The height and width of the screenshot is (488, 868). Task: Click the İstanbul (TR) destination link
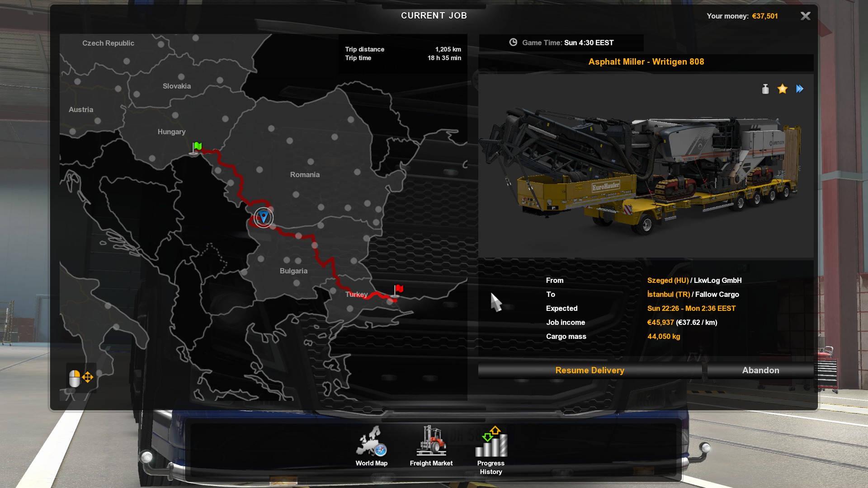pyautogui.click(x=668, y=295)
